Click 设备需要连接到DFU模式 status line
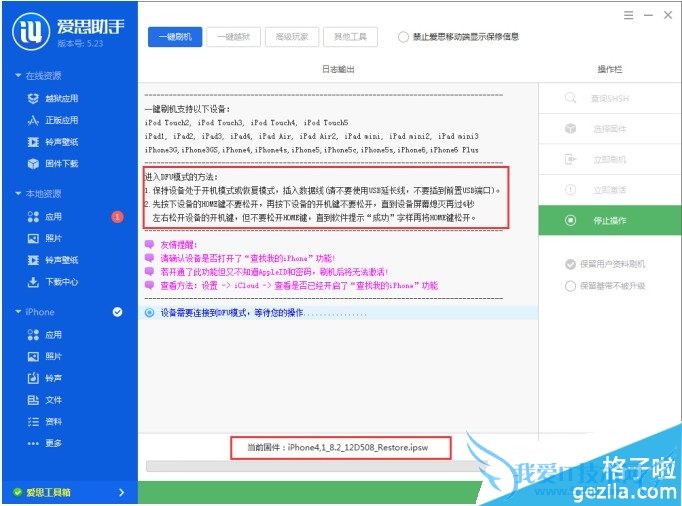The image size is (682, 506). coord(338,313)
